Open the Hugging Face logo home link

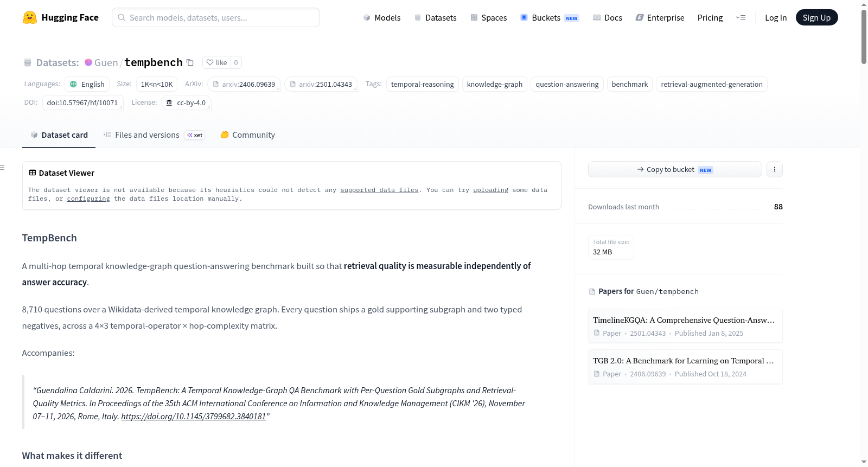[x=61, y=17]
